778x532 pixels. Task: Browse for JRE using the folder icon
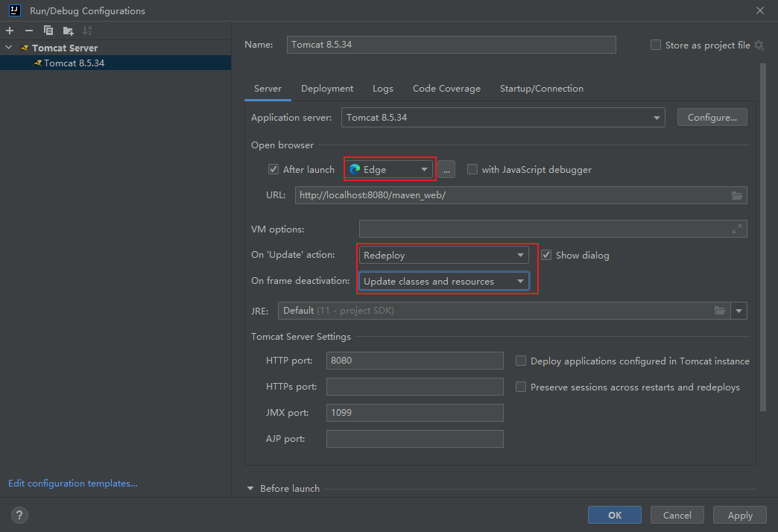(720, 311)
